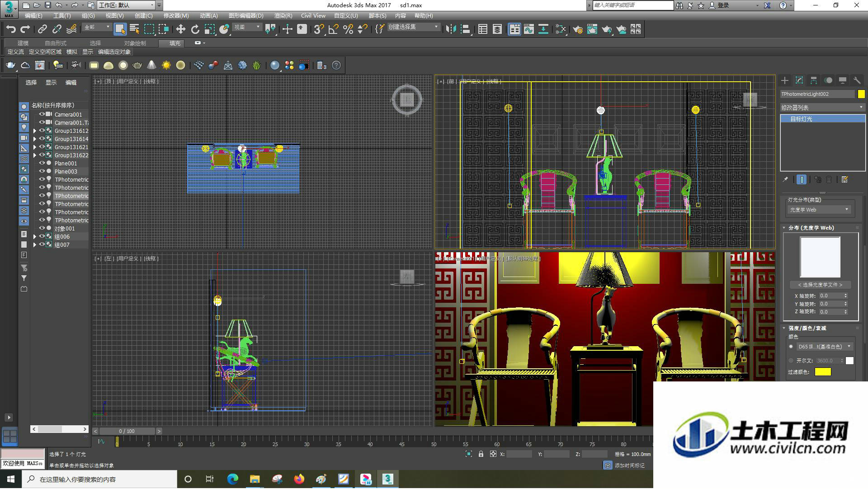Expand Group131612 tree node

pos(35,131)
